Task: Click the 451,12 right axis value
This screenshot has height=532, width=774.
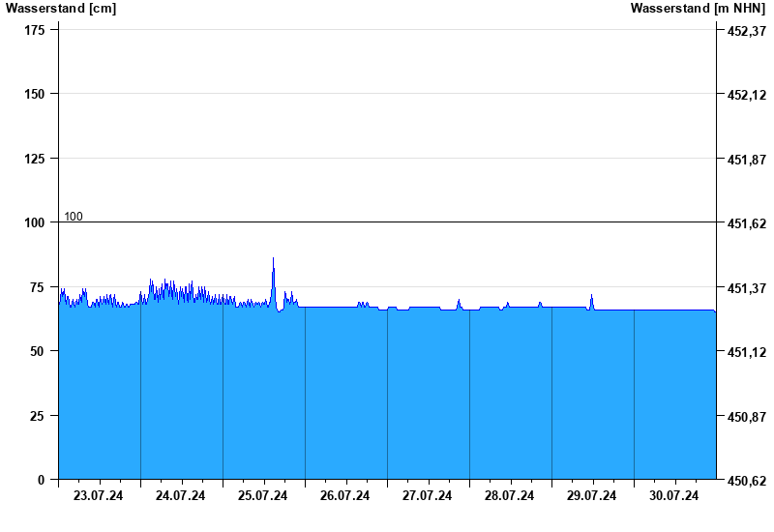Action: point(747,352)
